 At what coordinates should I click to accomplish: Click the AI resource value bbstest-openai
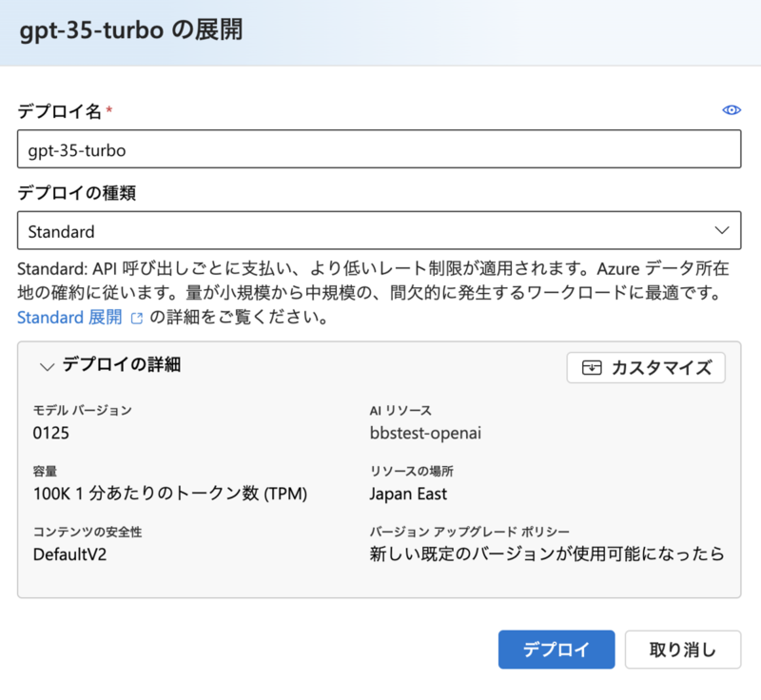[425, 433]
